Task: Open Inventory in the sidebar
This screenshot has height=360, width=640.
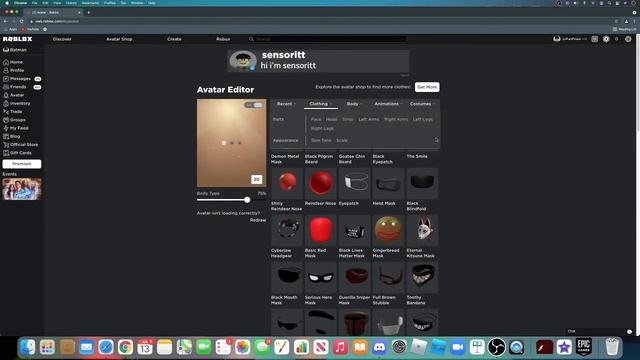Action: pos(17,103)
